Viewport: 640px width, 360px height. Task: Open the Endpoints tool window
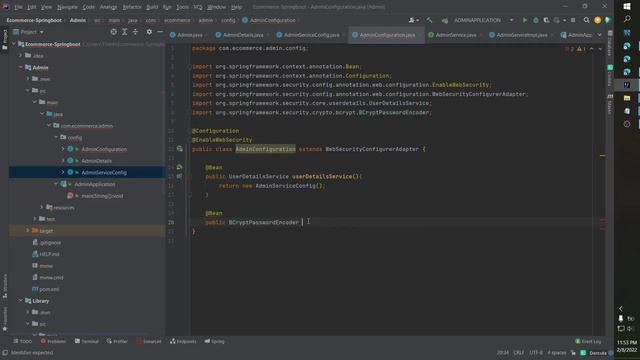[x=183, y=341]
